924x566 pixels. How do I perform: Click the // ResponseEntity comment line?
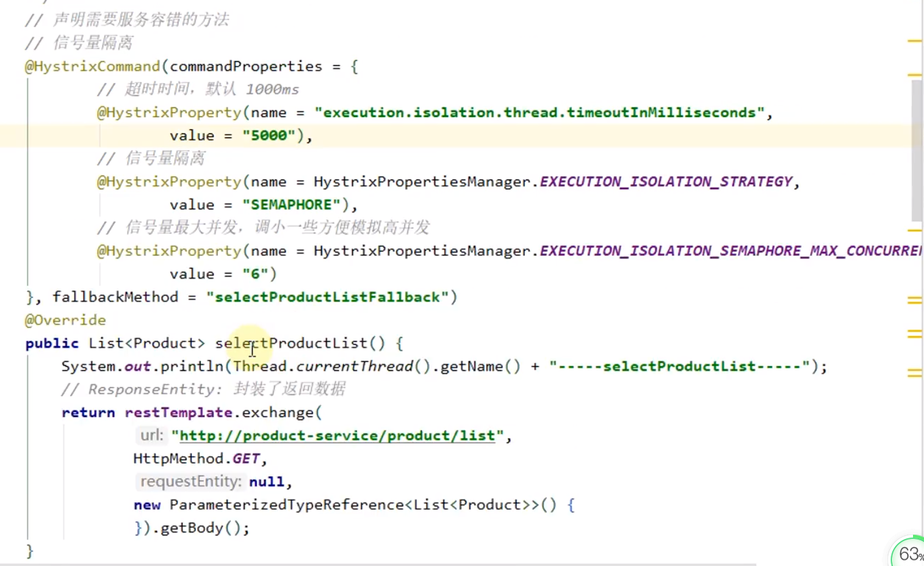point(203,390)
